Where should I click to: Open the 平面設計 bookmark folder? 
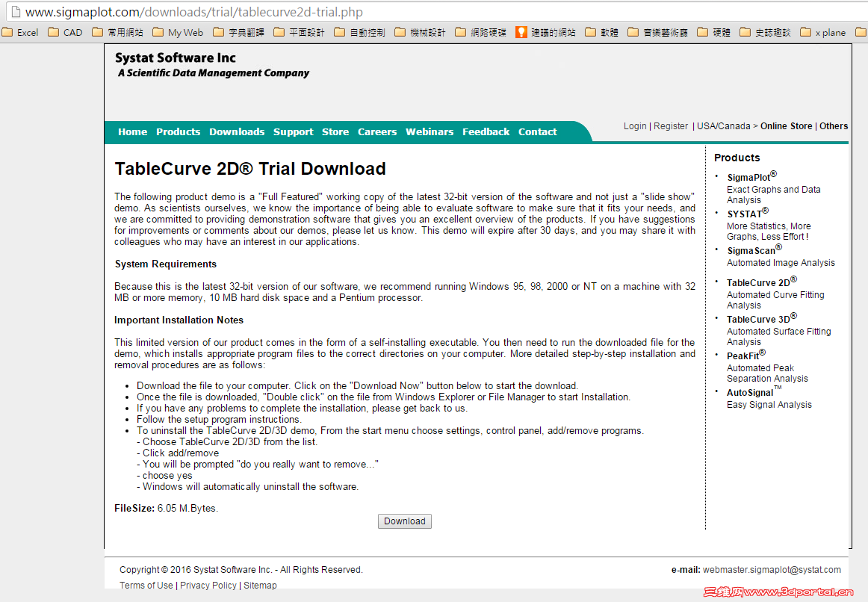(299, 33)
